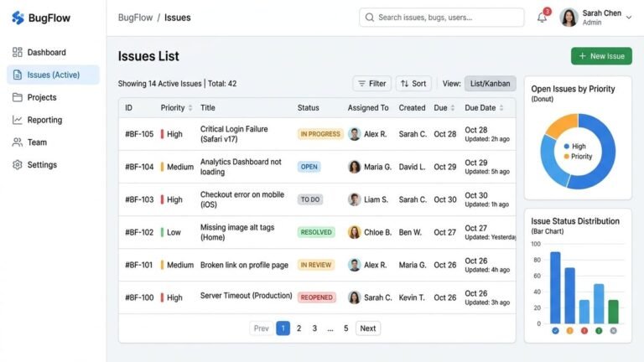Click the orange donut chart segment
This screenshot has width=644, height=362.
coord(562,126)
